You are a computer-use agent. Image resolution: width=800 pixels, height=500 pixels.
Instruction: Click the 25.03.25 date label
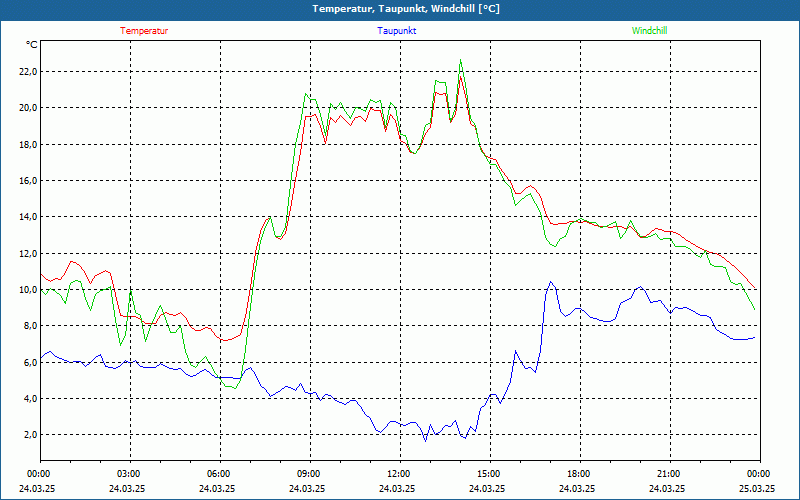[x=757, y=488]
